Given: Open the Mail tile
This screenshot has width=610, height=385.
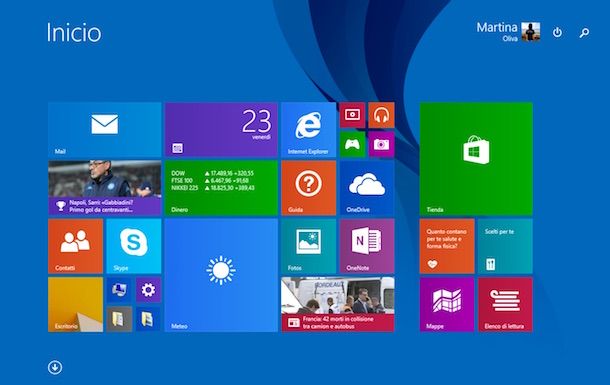Looking at the screenshot, I should click(105, 130).
